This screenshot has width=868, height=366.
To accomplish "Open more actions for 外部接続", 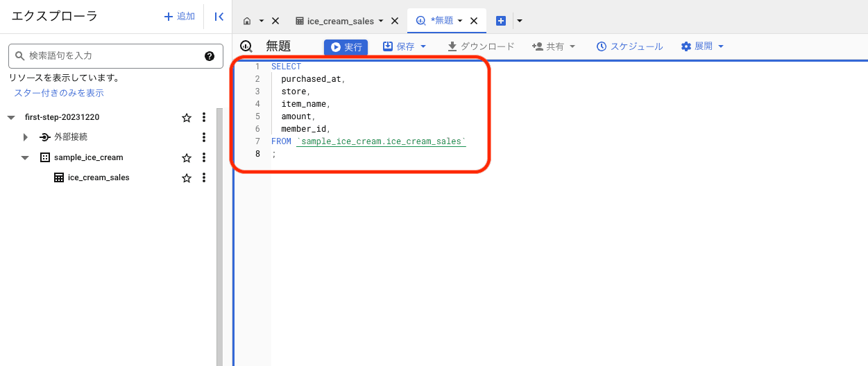I will tap(204, 137).
